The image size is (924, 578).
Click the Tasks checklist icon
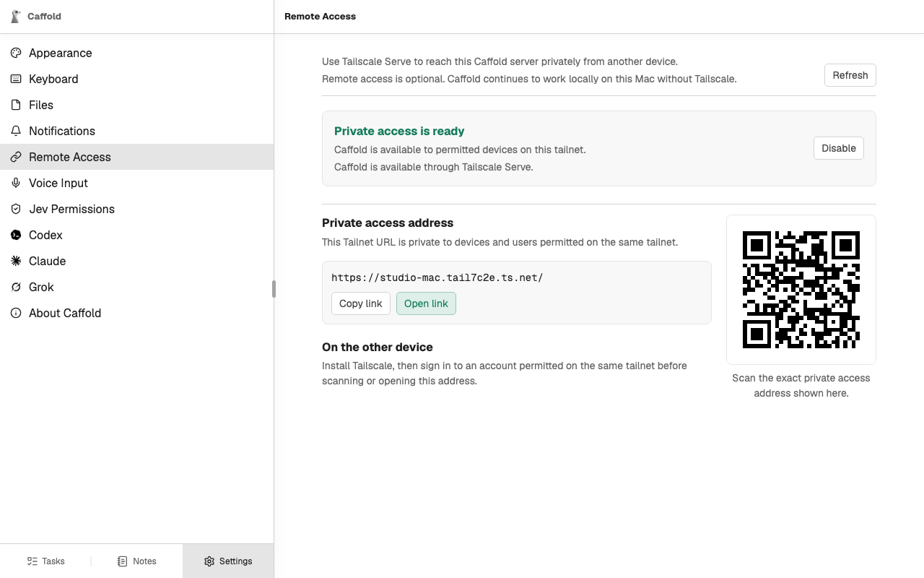click(32, 561)
